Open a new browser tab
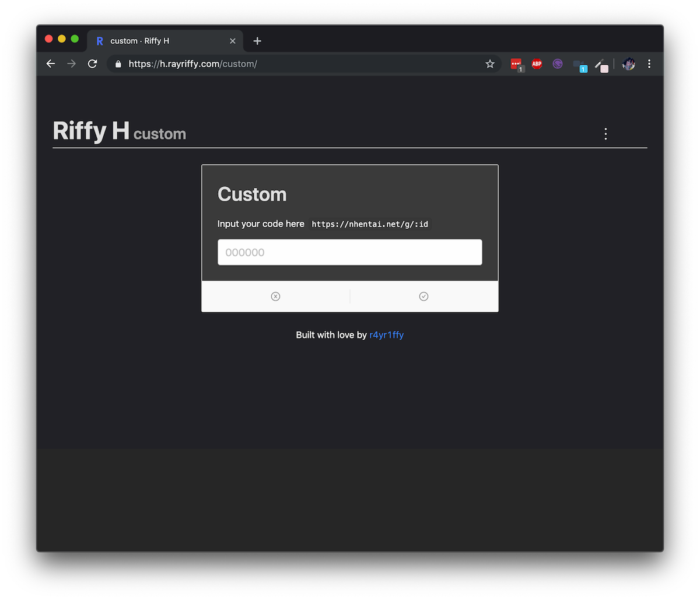This screenshot has width=700, height=600. point(257,41)
